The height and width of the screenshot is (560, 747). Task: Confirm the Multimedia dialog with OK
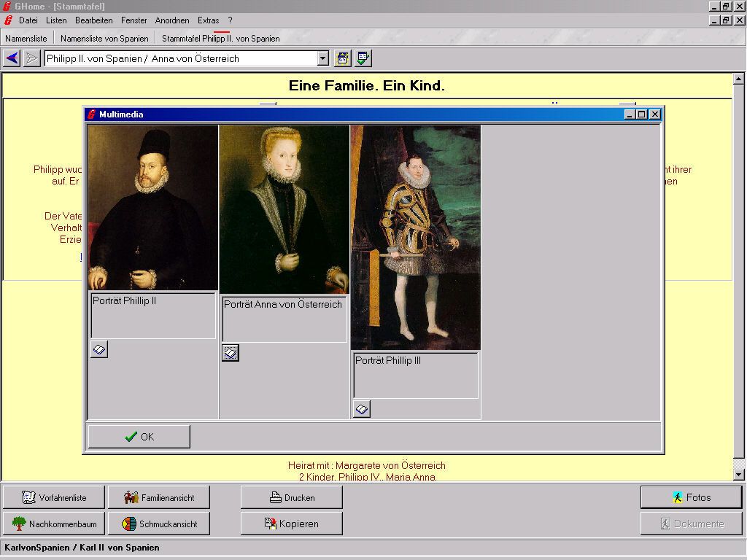click(x=139, y=437)
